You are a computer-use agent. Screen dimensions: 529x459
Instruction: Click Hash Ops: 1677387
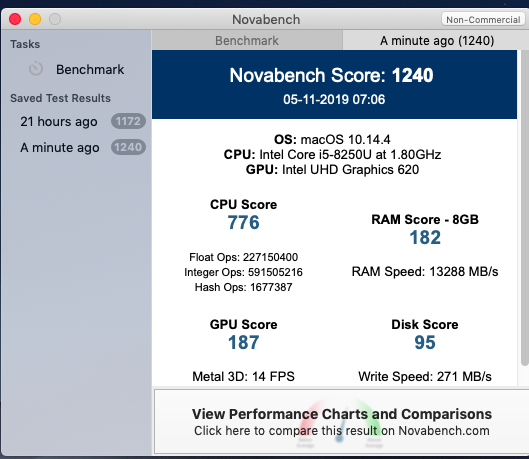coord(244,287)
